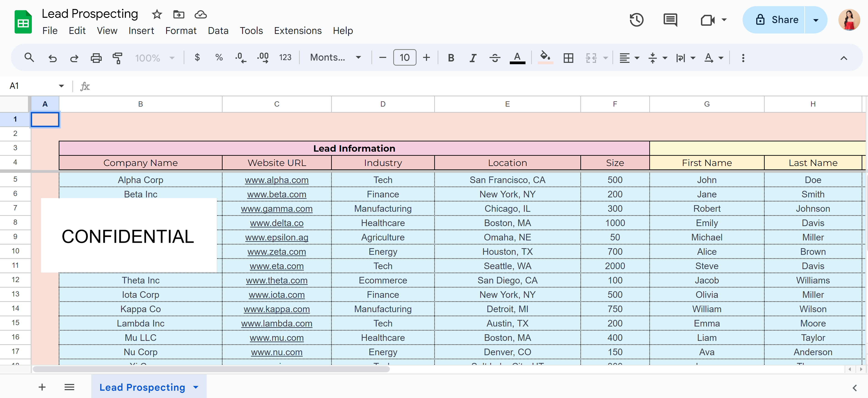The image size is (868, 398).
Task: Toggle bold formatting
Action: [451, 58]
